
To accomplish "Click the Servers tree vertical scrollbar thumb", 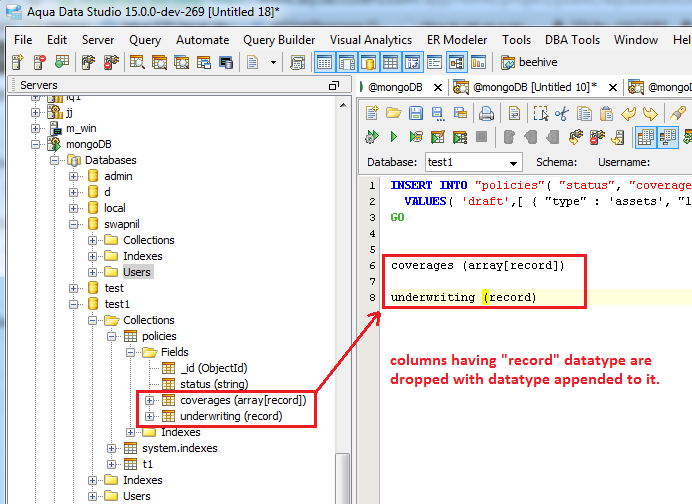I will [x=342, y=478].
